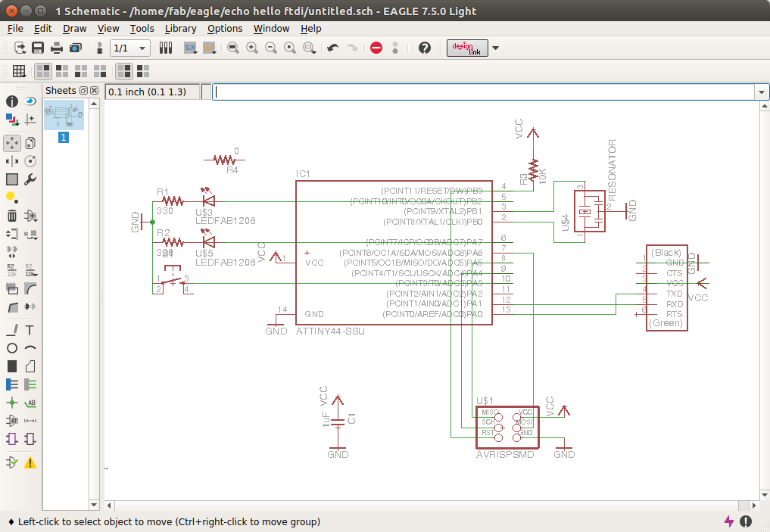Image resolution: width=770 pixels, height=532 pixels.
Task: Select the Change wrench tool
Action: click(30, 179)
